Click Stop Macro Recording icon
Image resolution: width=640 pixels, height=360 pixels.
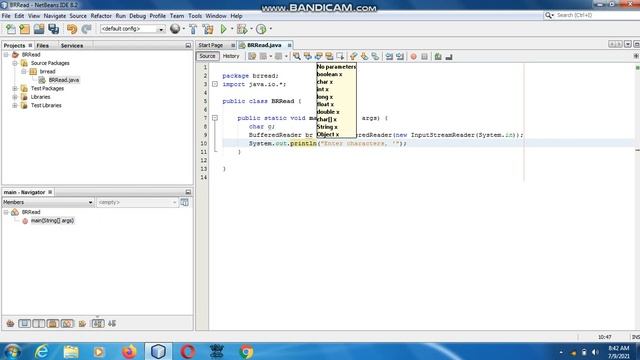(424, 56)
